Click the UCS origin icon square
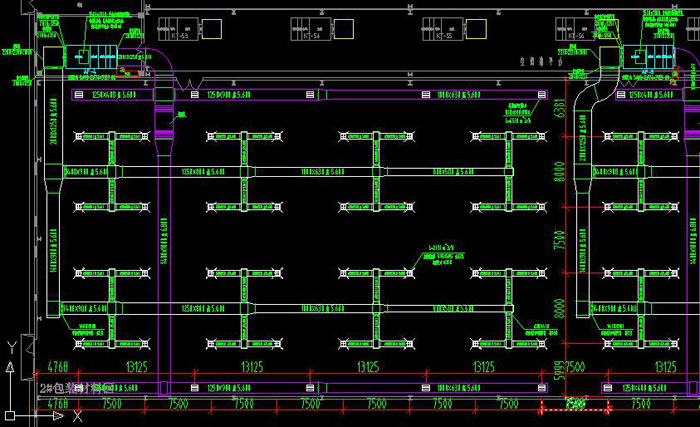 click(x=10, y=416)
